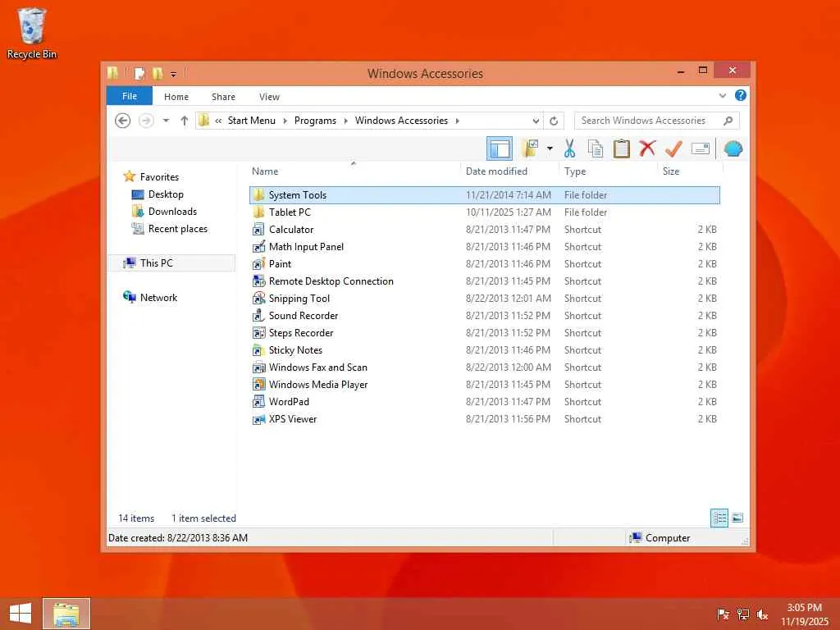The height and width of the screenshot is (630, 840).
Task: Sort by the Date modified column header
Action: click(x=509, y=171)
